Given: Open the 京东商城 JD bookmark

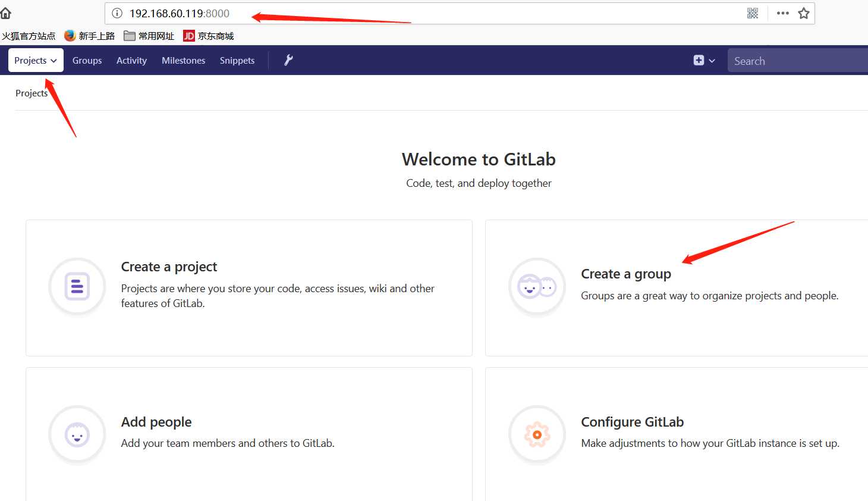Looking at the screenshot, I should pyautogui.click(x=209, y=36).
